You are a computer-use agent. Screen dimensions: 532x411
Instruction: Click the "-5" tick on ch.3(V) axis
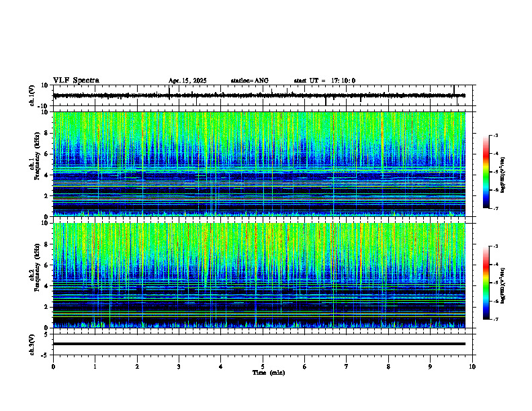coord(46,355)
